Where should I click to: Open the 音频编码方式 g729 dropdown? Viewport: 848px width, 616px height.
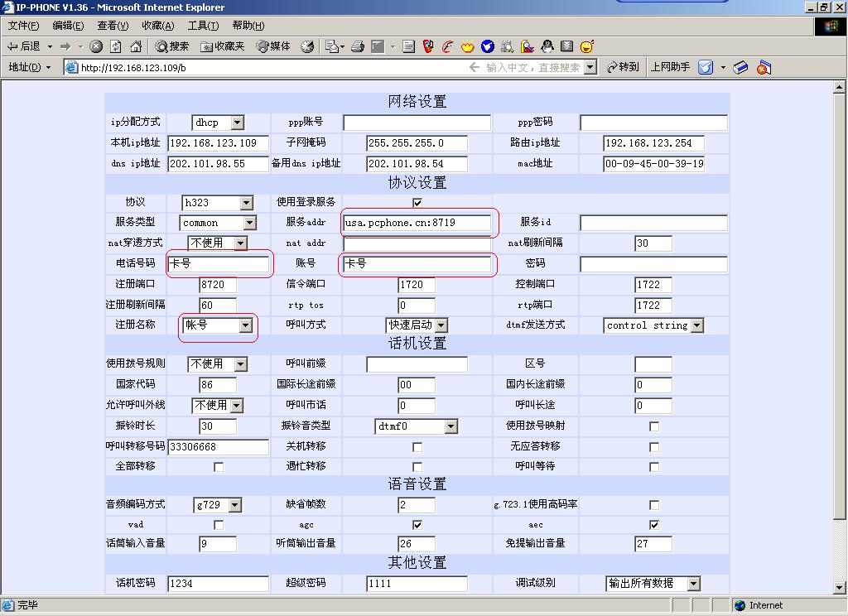tap(218, 505)
